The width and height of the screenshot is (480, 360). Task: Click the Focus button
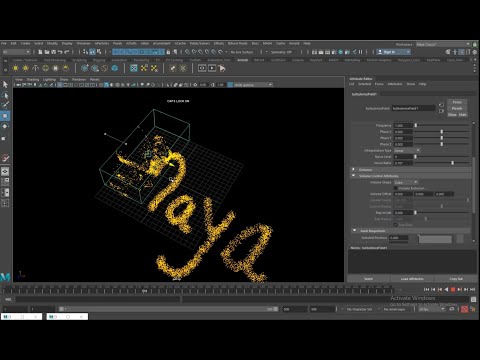[x=457, y=102]
